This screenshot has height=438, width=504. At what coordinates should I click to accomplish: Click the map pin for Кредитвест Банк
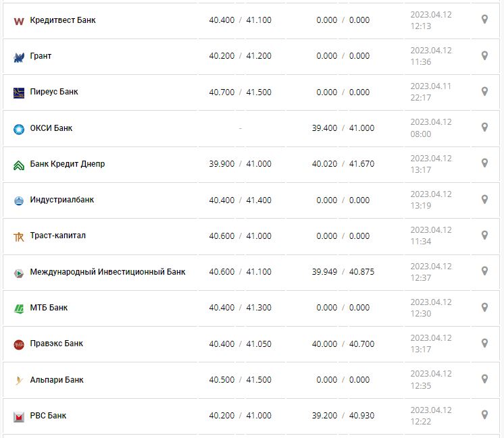pos(484,20)
